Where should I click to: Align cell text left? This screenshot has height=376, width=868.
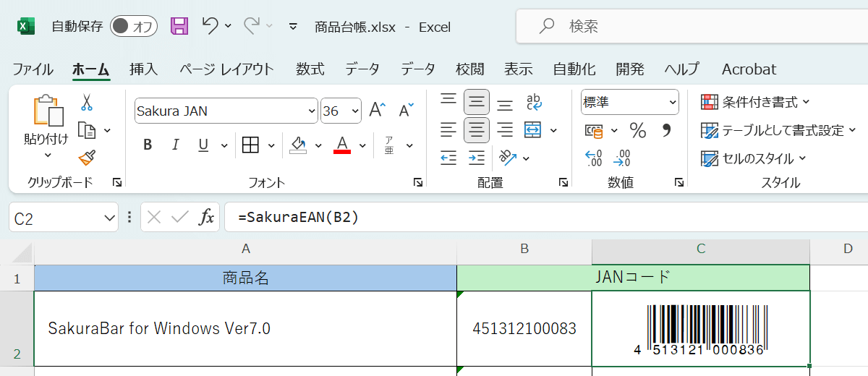click(x=448, y=130)
